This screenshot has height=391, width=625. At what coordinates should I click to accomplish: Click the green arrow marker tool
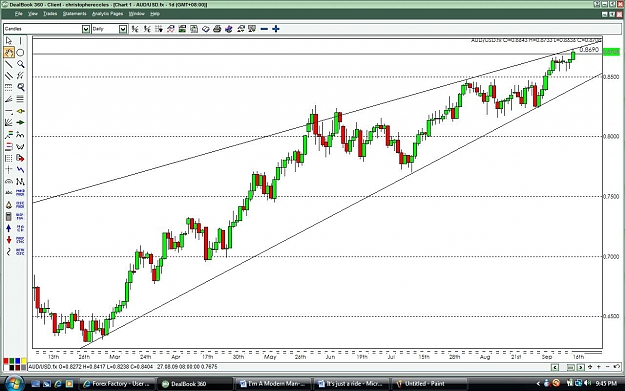[x=20, y=122]
